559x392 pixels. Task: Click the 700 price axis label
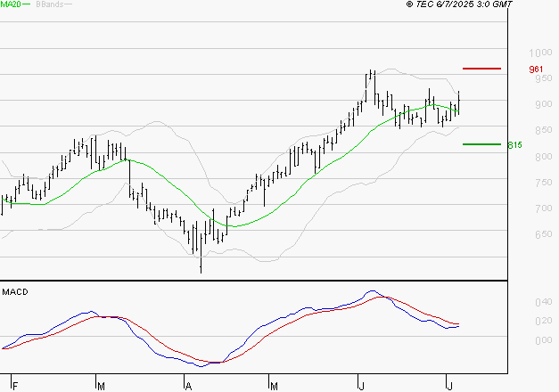click(544, 208)
